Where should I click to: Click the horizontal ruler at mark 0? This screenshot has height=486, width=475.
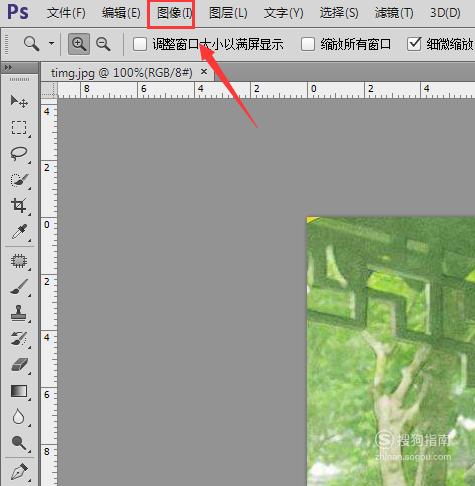point(313,89)
